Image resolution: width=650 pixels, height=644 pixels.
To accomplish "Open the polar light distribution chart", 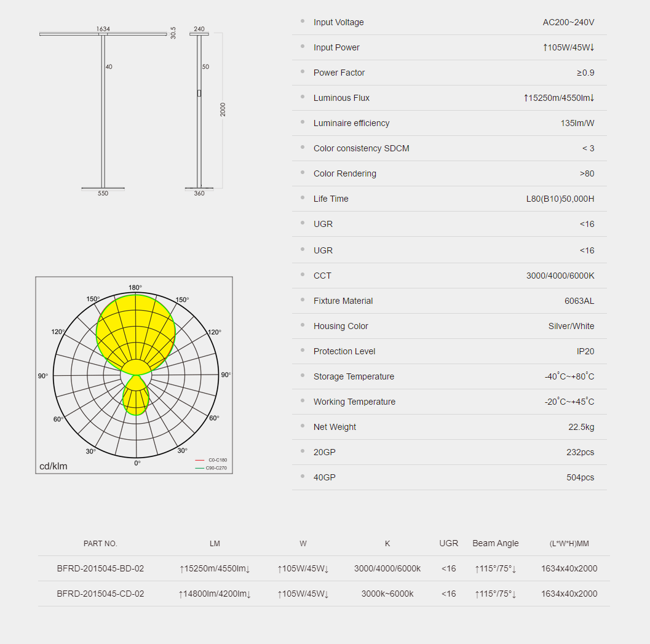I will click(134, 375).
